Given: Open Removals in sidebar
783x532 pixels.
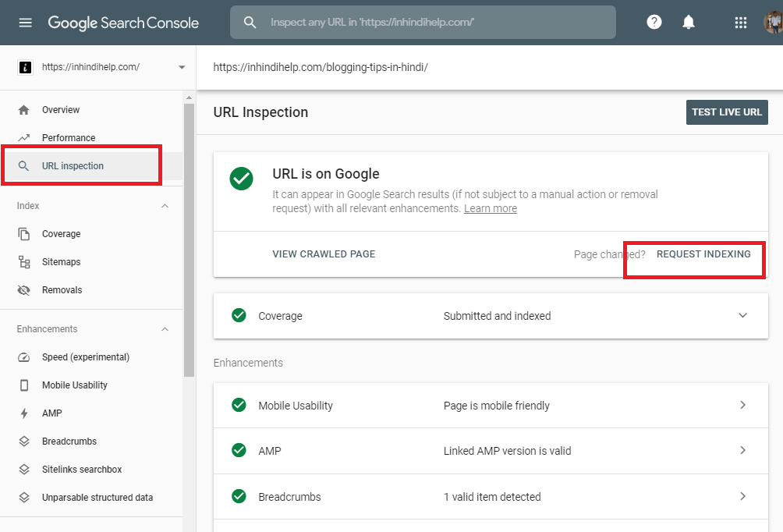Looking at the screenshot, I should tap(62, 289).
